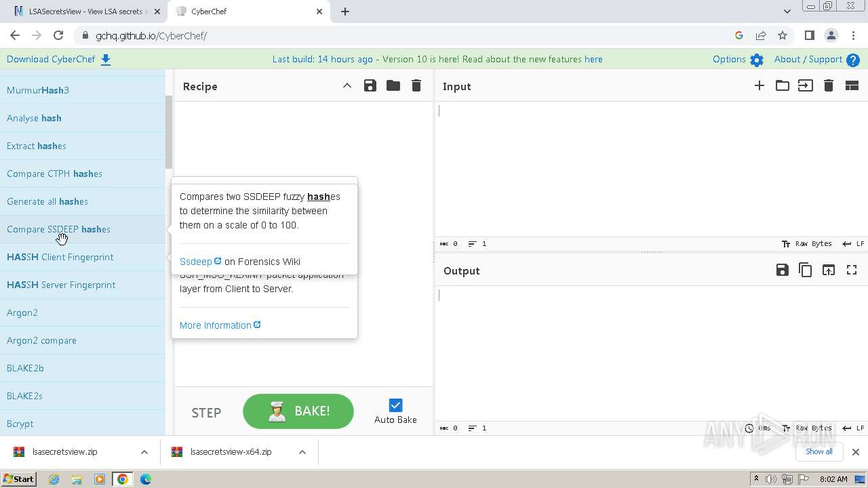This screenshot has height=488, width=868.
Task: Close the downloads bar
Action: tap(856, 452)
